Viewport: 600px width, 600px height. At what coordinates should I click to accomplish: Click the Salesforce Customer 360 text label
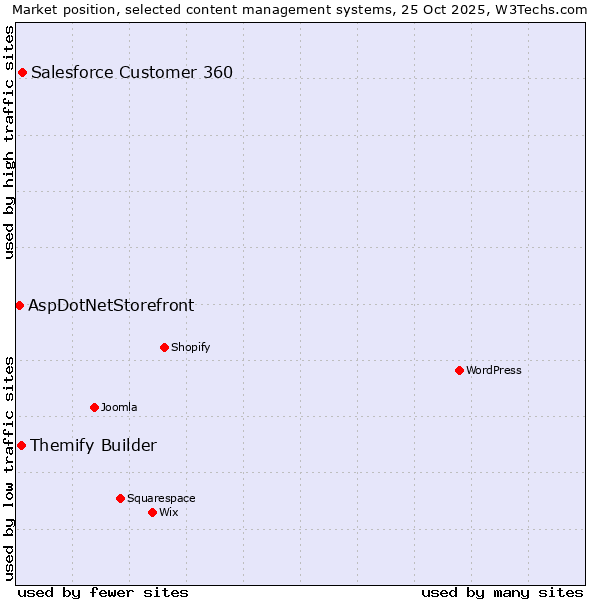(x=132, y=72)
